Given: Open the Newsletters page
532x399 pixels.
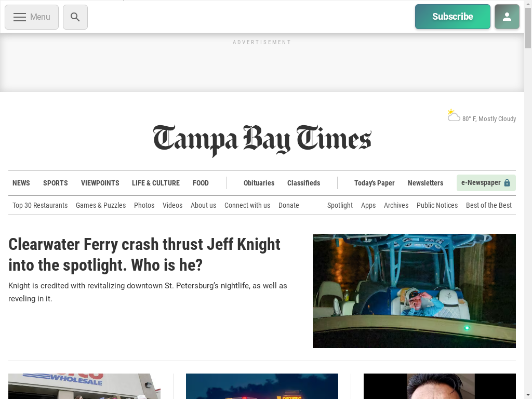Looking at the screenshot, I should coord(425,183).
